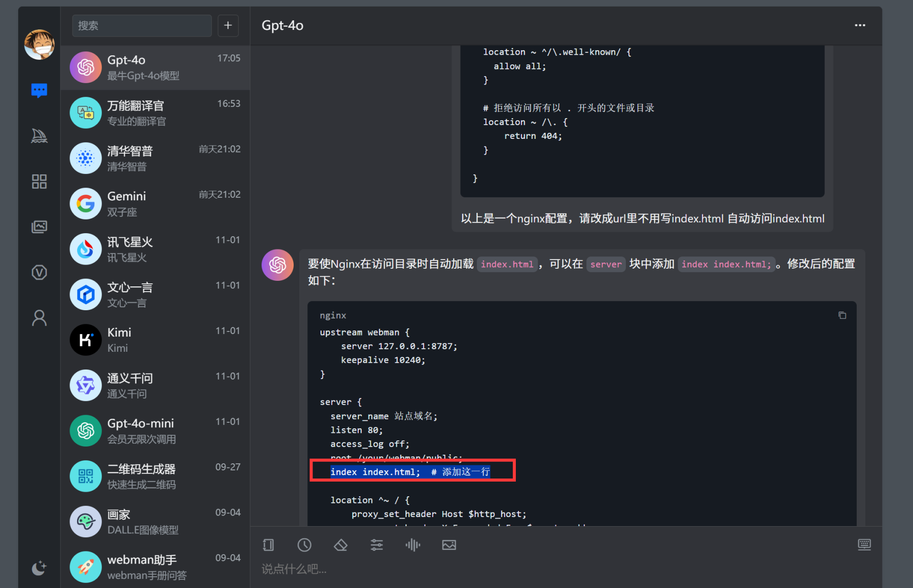
Task: Open the three-dot more options menu
Action: click(860, 25)
